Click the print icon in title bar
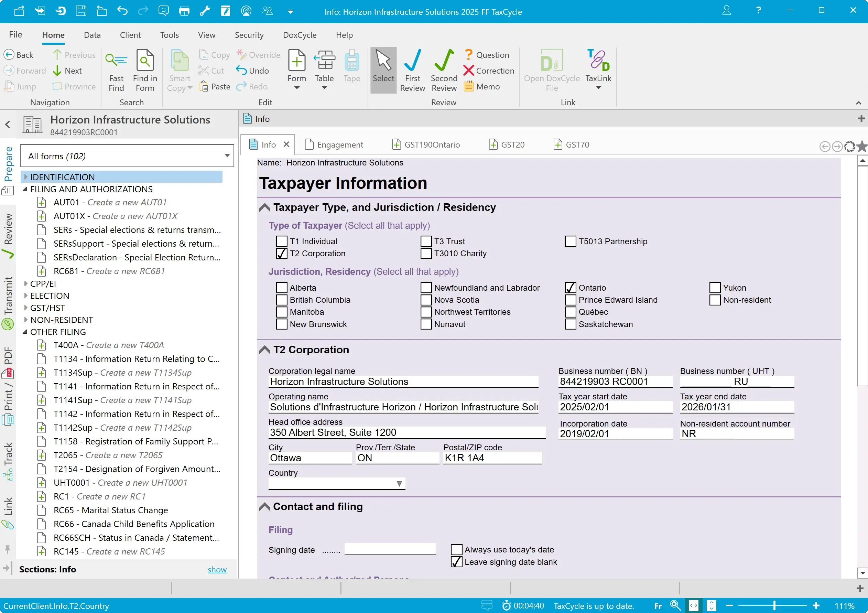 point(184,11)
